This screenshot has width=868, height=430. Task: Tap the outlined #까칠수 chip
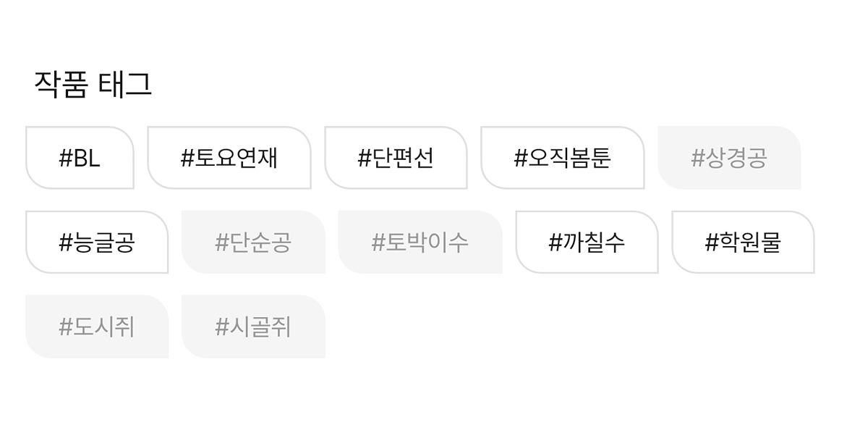pos(587,243)
